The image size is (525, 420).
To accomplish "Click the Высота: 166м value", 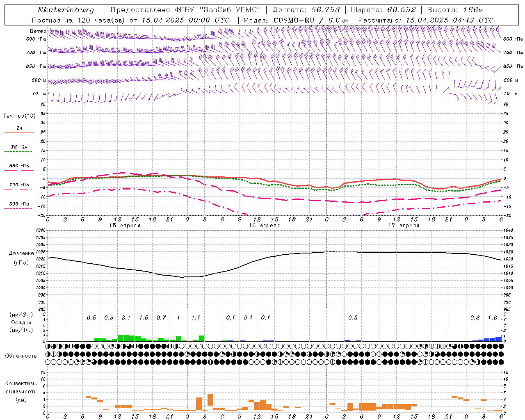I will coord(455,10).
